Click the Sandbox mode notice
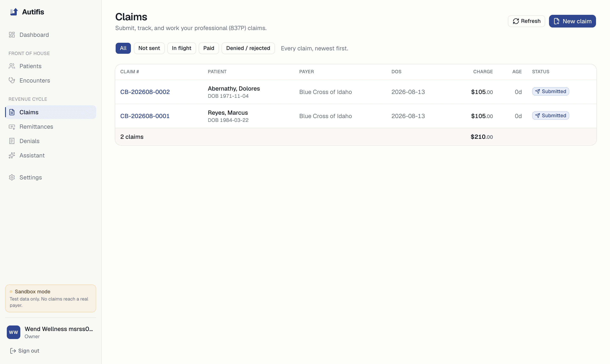Viewport: 610px width, 364px height. (51, 299)
